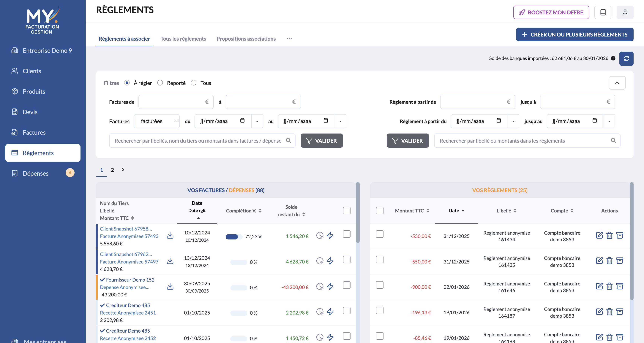
Task: Go to page 2
Action: coord(113,170)
